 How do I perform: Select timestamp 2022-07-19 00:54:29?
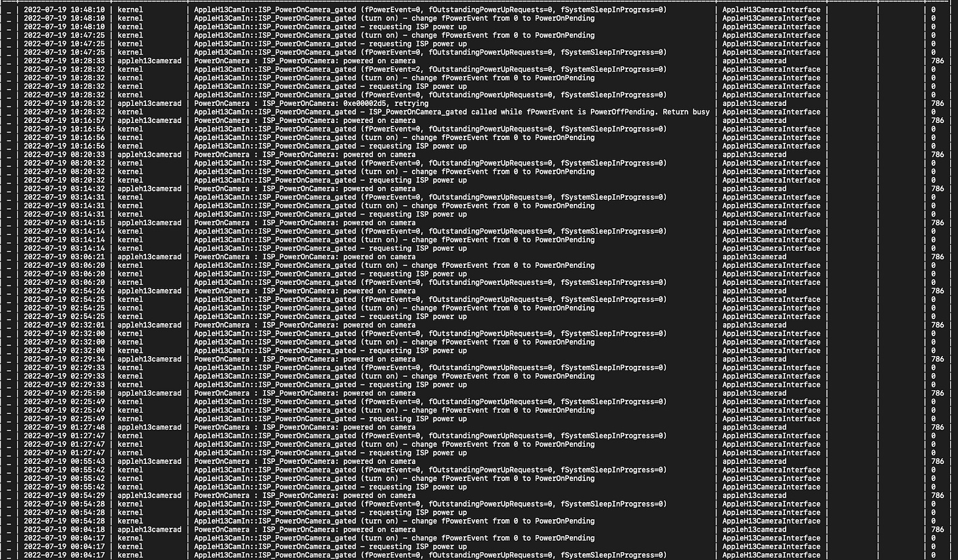[x=64, y=496]
